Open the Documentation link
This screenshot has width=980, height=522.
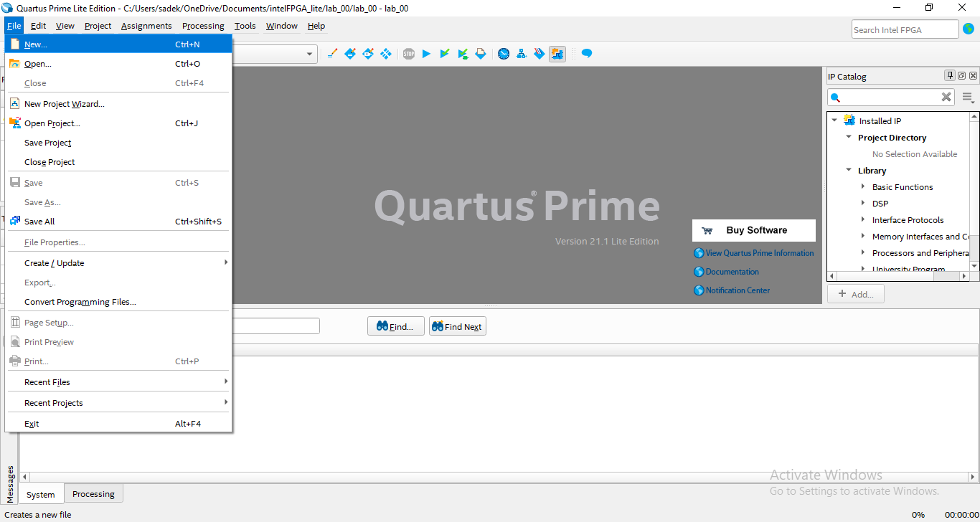tap(732, 272)
